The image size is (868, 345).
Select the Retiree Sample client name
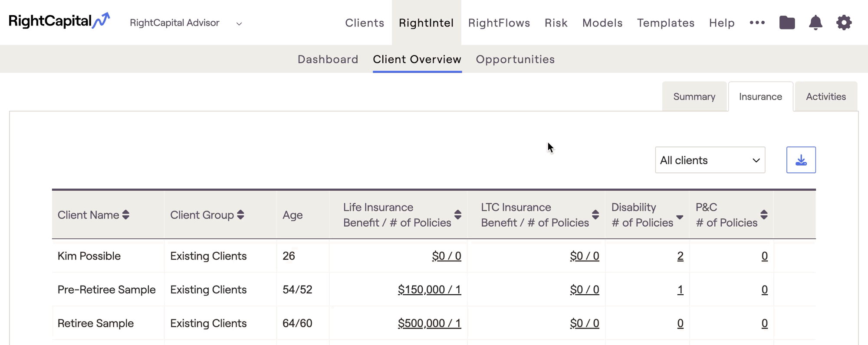pos(95,323)
